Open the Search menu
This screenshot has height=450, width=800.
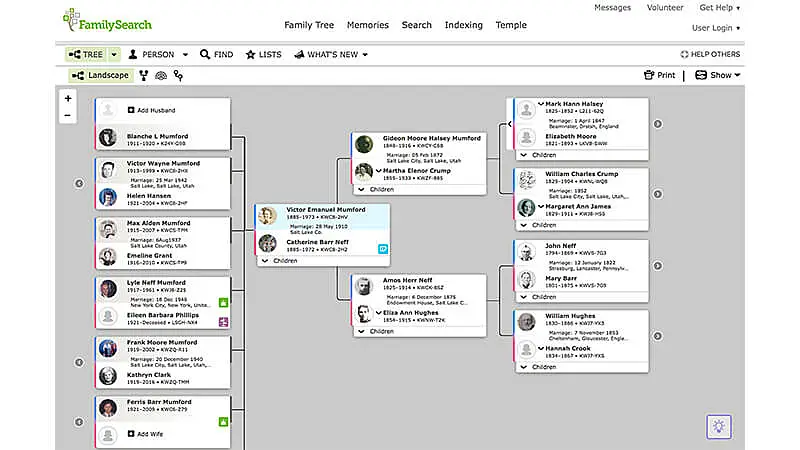point(416,25)
